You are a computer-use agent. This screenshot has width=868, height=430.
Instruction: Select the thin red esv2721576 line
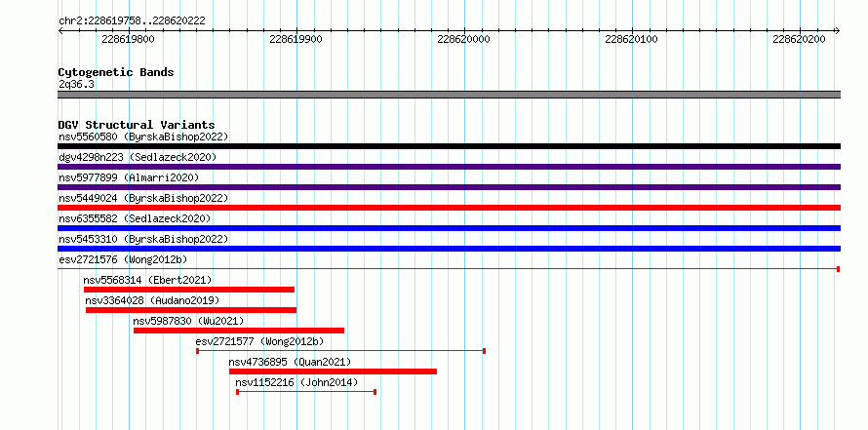click(449, 269)
